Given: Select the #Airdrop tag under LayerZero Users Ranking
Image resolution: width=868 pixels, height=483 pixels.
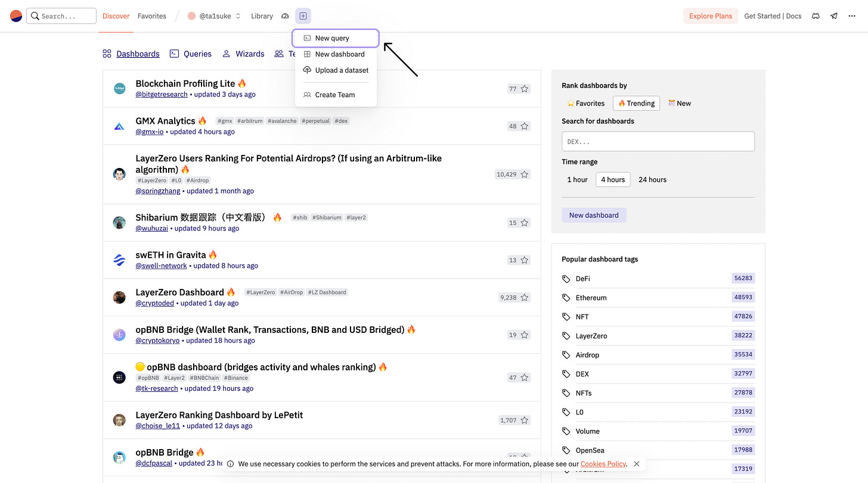Looking at the screenshot, I should (x=197, y=180).
